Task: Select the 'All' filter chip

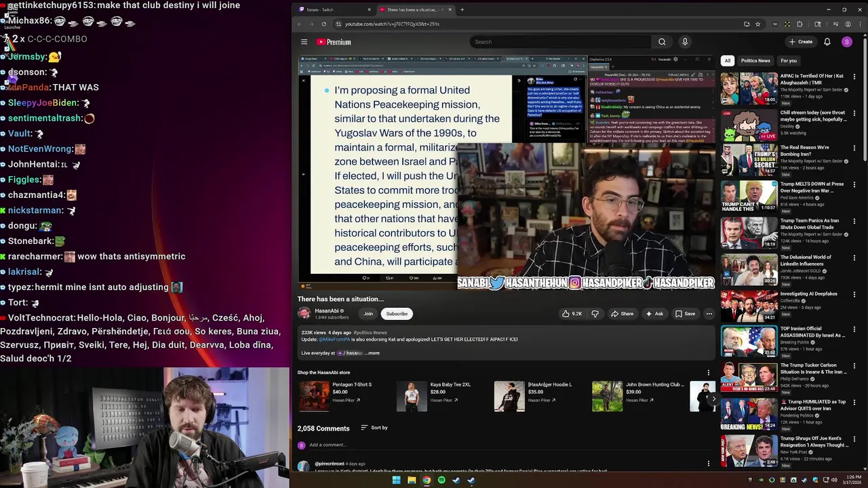Action: click(x=728, y=61)
